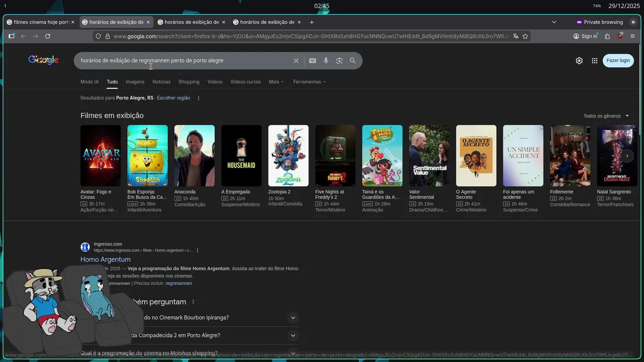Start voice search with microphone icon
The height and width of the screenshot is (362, 644).
(x=326, y=60)
